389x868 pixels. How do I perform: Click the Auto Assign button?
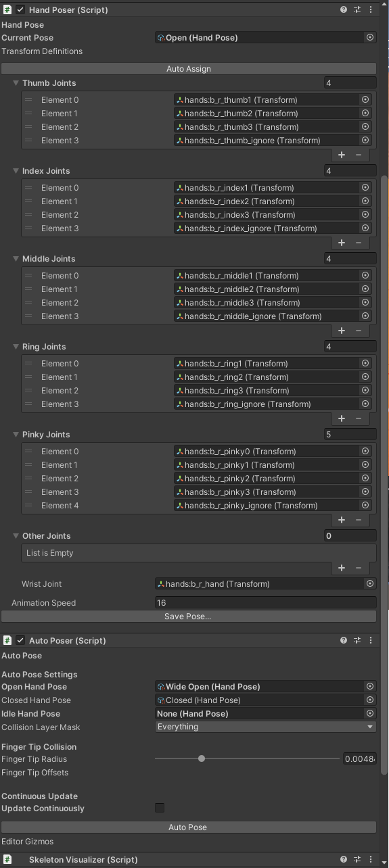(189, 69)
